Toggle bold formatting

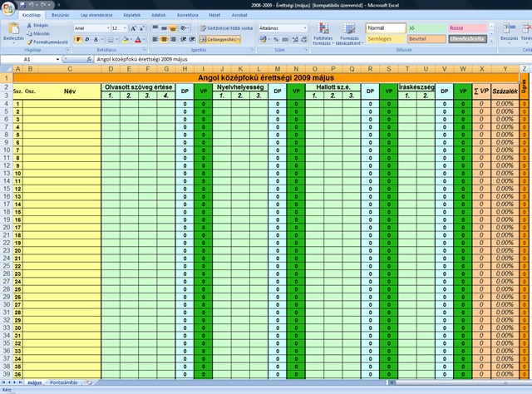coord(76,39)
